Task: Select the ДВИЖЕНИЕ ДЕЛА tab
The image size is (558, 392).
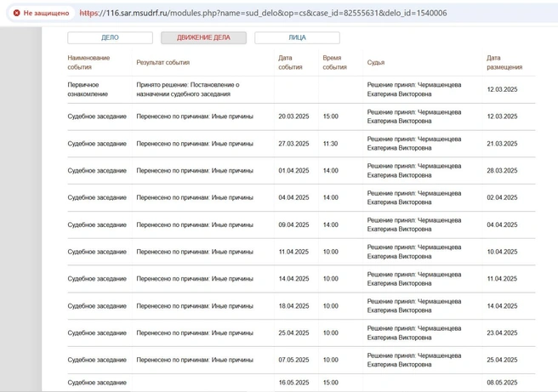Action: [x=203, y=38]
